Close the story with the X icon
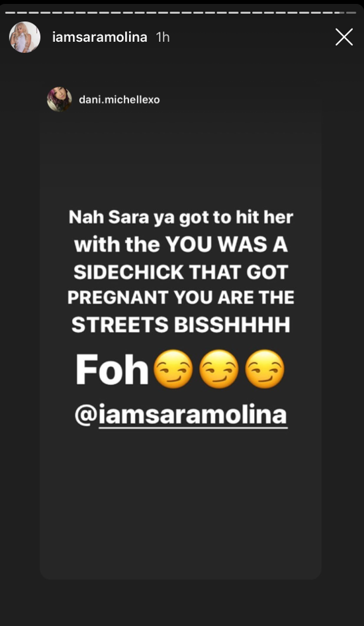364x626 pixels. pyautogui.click(x=344, y=38)
